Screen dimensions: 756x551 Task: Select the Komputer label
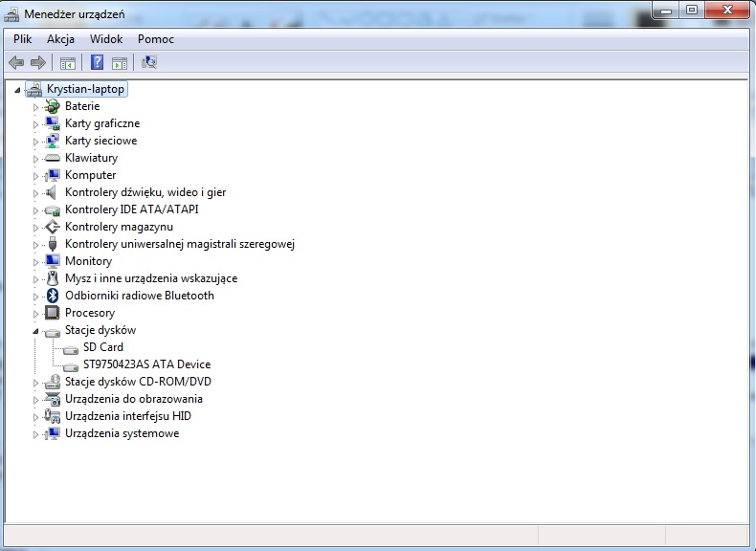tap(91, 175)
